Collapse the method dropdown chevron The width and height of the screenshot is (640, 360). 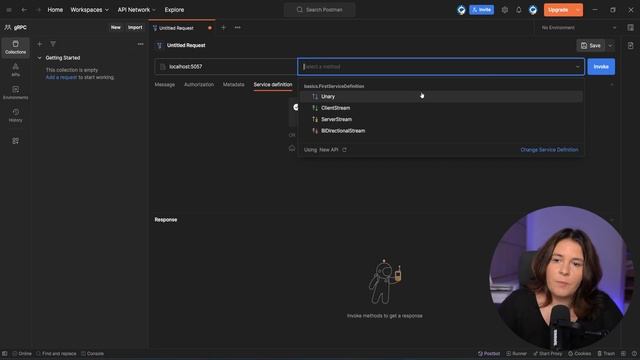point(578,67)
